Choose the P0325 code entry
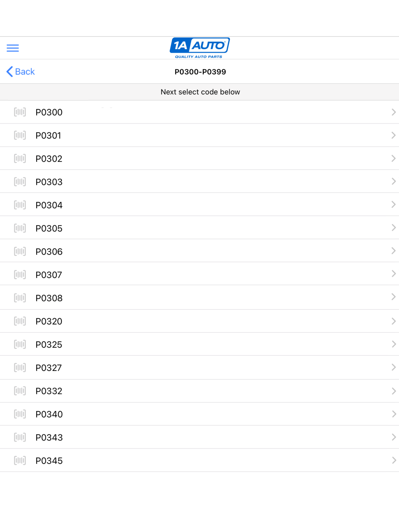This screenshot has width=399, height=532. (49, 344)
